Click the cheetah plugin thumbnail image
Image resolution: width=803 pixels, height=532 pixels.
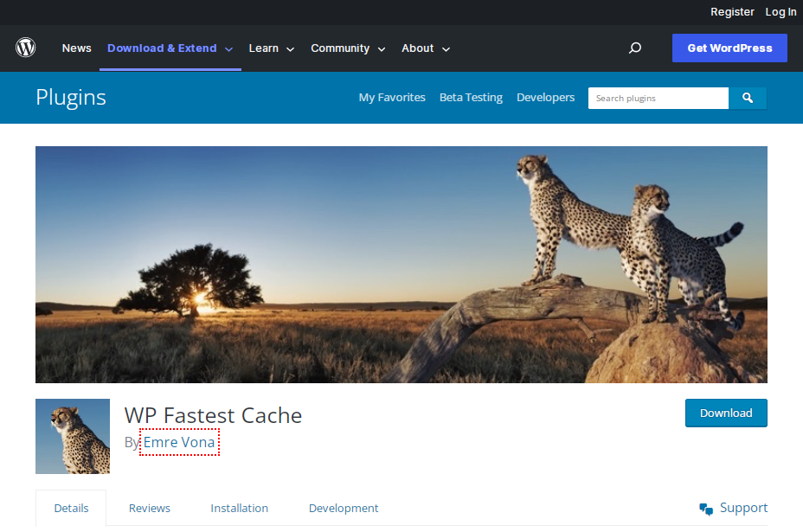coord(72,436)
